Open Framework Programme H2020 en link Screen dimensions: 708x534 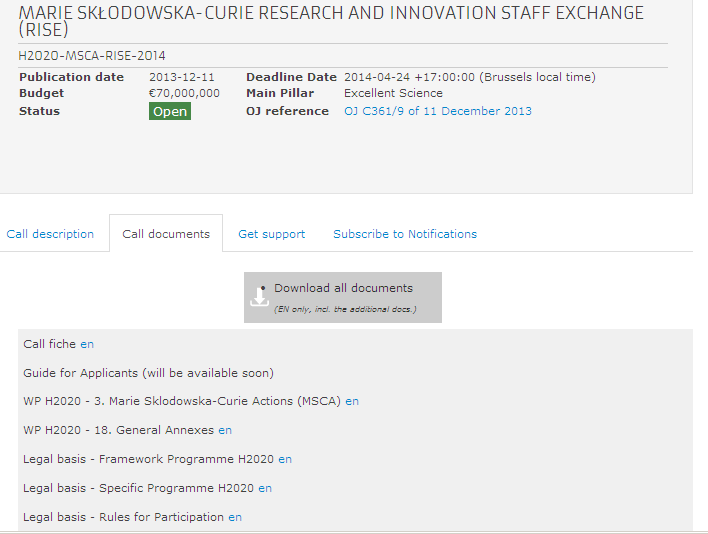coord(285,459)
